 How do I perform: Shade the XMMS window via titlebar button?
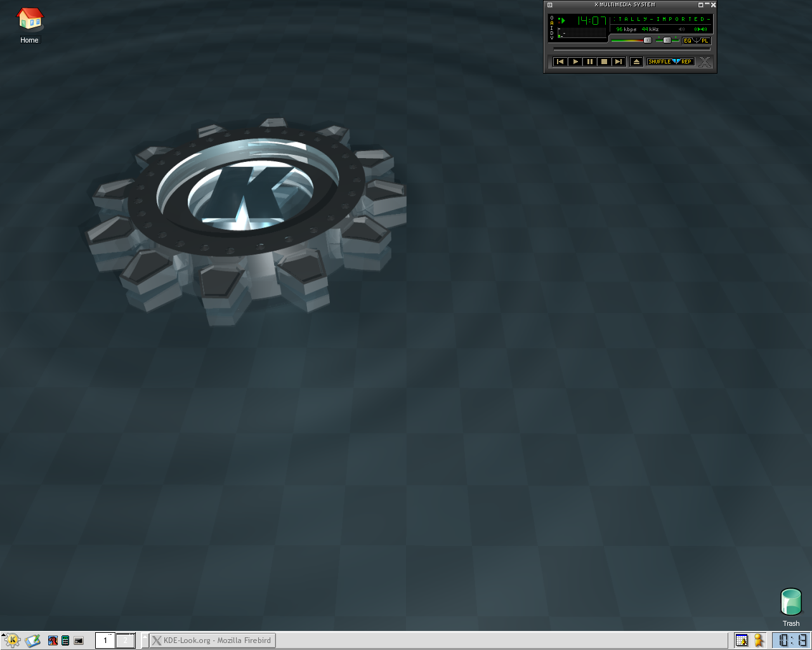coord(701,5)
